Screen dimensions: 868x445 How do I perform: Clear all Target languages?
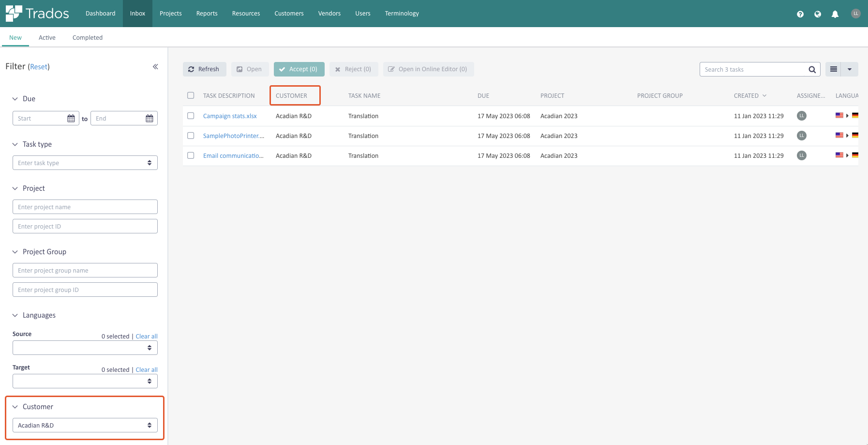pyautogui.click(x=147, y=369)
